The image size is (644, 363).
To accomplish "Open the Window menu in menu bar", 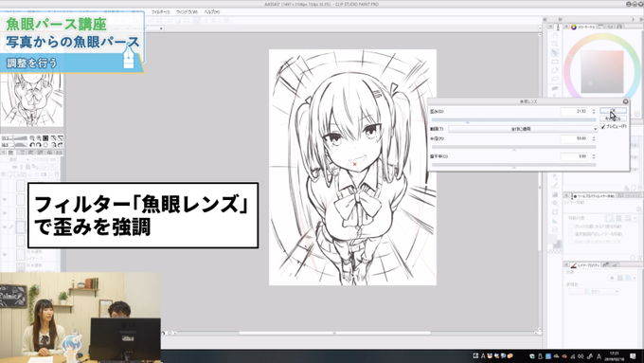I will click(x=187, y=12).
